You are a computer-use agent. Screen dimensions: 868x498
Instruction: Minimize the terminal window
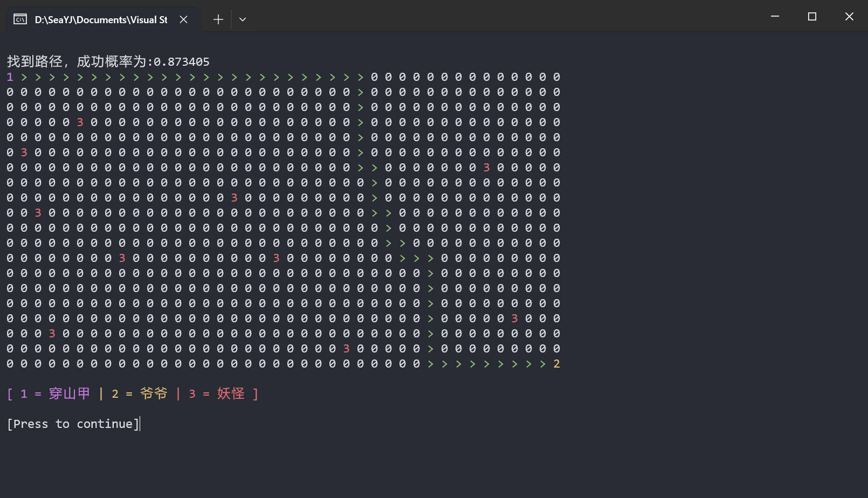point(775,17)
